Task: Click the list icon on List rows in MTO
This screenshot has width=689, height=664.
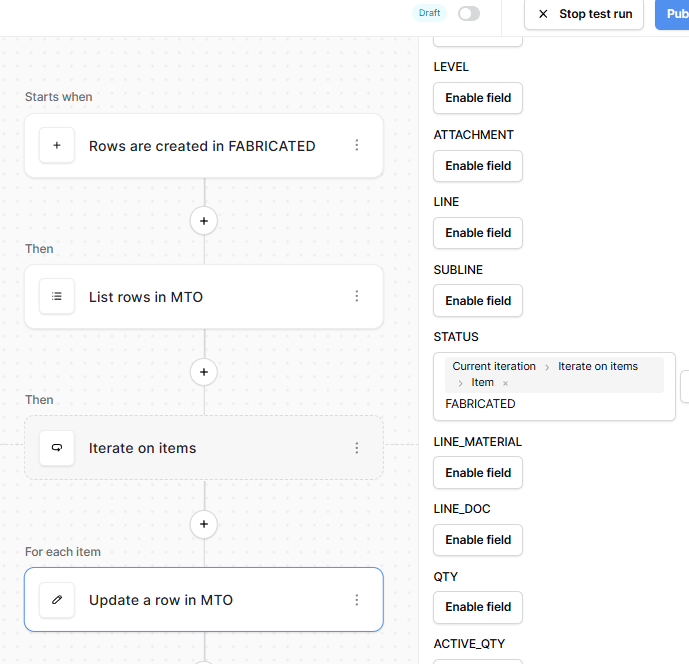Action: pos(57,297)
